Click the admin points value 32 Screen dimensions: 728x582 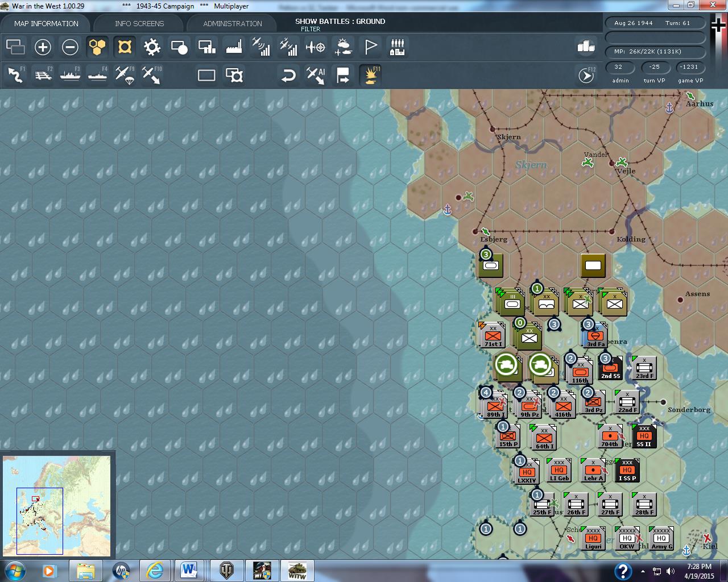click(x=620, y=67)
